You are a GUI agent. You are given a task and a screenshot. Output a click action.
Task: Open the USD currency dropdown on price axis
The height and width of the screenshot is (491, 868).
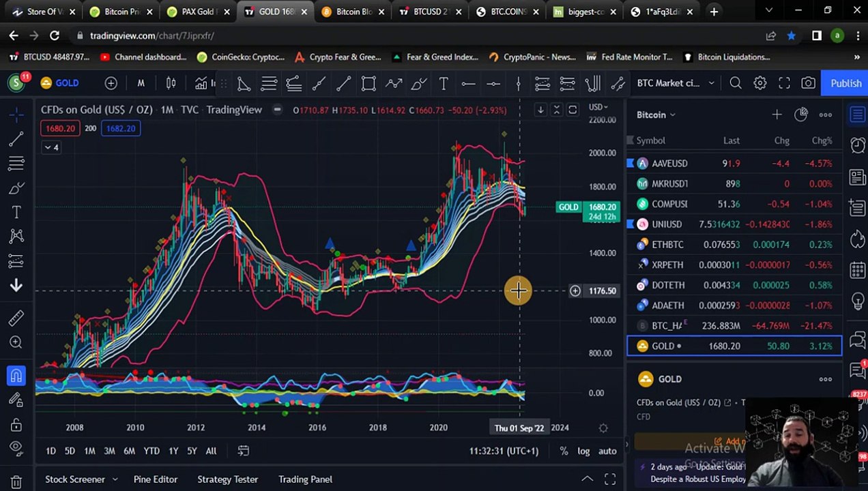tap(598, 107)
